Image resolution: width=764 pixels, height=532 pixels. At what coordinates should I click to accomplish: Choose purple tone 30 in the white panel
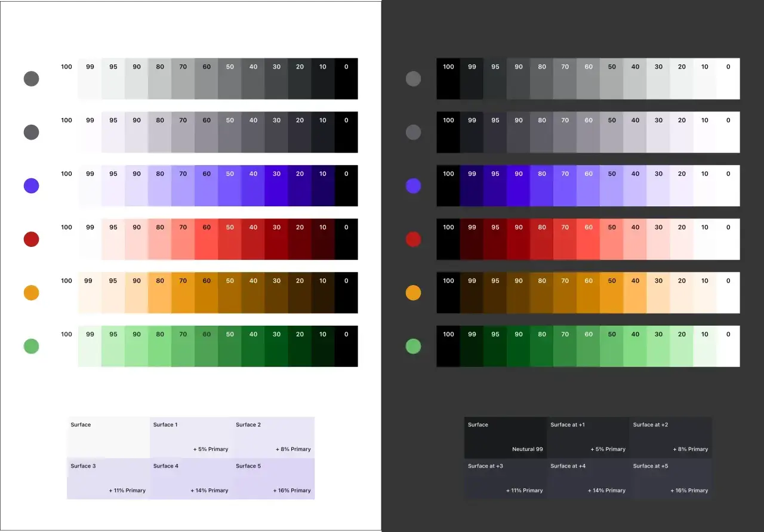(276, 185)
